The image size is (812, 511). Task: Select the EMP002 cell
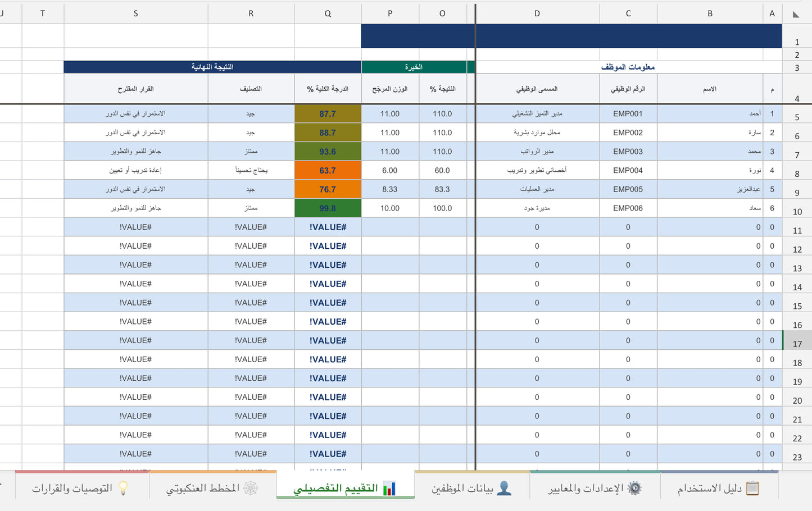[628, 133]
